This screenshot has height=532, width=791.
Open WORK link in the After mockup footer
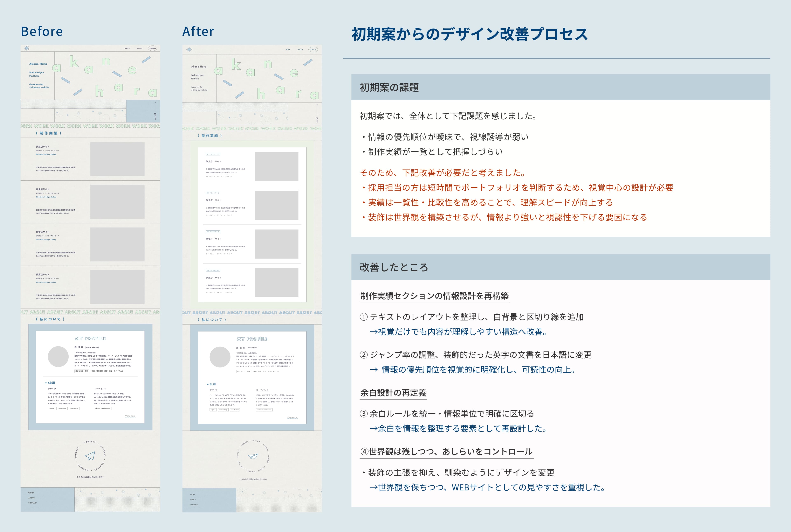point(193,495)
